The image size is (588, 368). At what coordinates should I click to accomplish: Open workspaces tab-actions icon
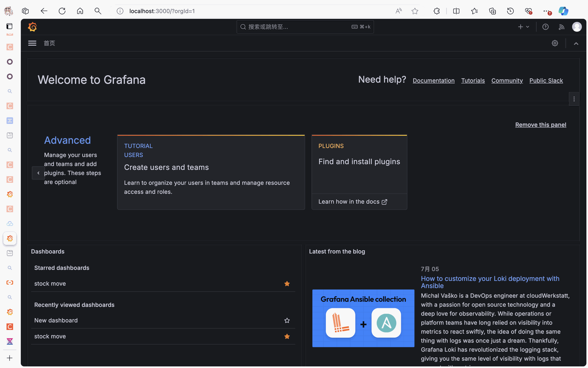click(25, 11)
